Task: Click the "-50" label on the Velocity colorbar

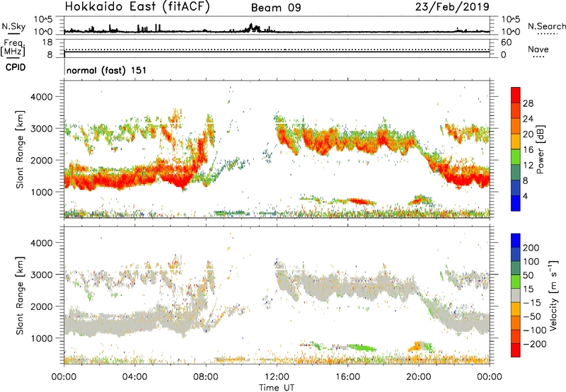Action: (532, 316)
